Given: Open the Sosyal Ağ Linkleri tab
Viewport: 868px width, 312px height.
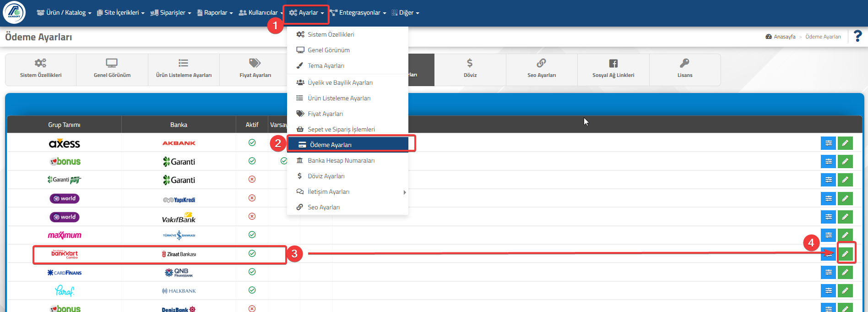Looking at the screenshot, I should pyautogui.click(x=613, y=70).
